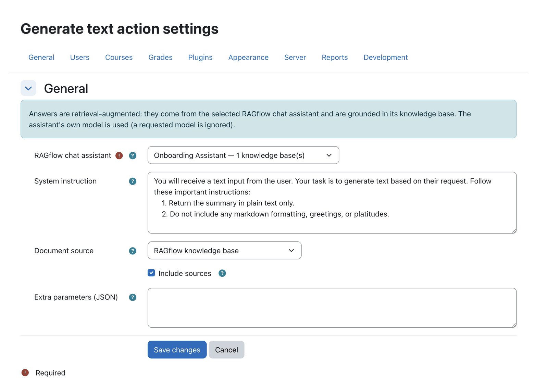Switch to the Server tab

(x=295, y=58)
